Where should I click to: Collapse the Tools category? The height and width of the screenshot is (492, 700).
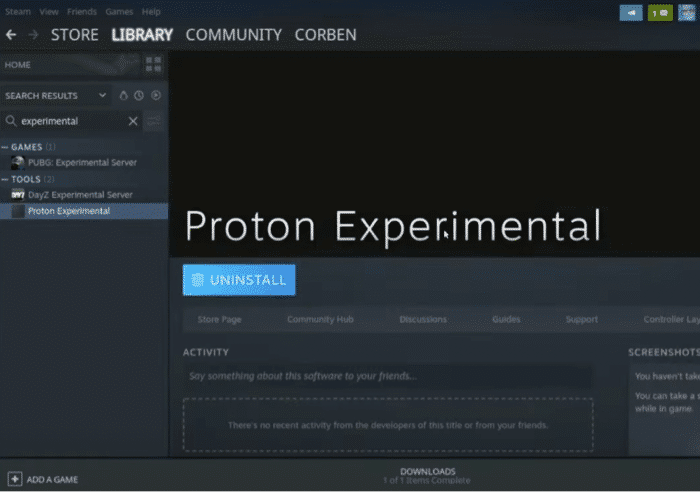pyautogui.click(x=5, y=179)
